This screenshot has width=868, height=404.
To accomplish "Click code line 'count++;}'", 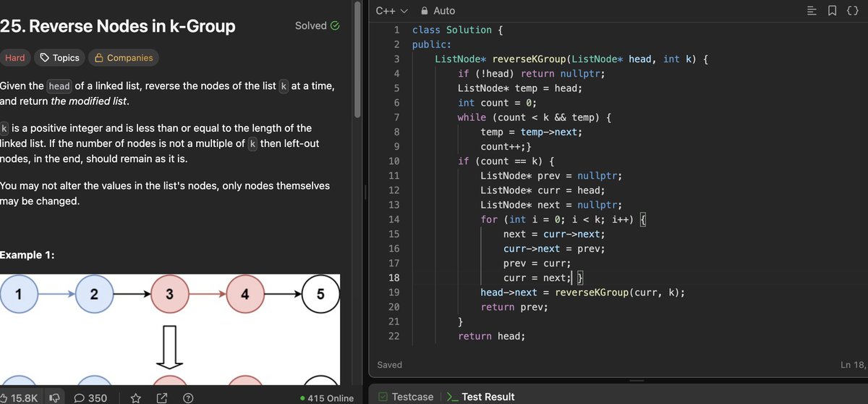I will point(506,146).
